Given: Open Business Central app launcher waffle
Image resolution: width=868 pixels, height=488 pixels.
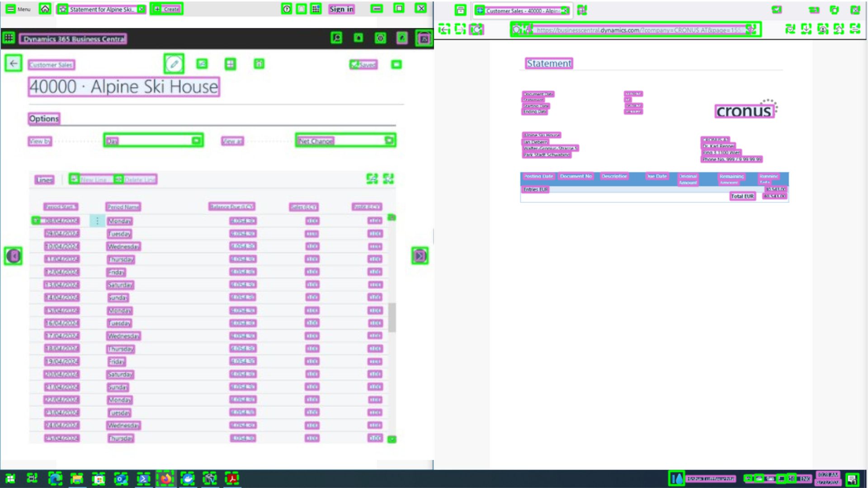Looking at the screenshot, I should pyautogui.click(x=9, y=38).
